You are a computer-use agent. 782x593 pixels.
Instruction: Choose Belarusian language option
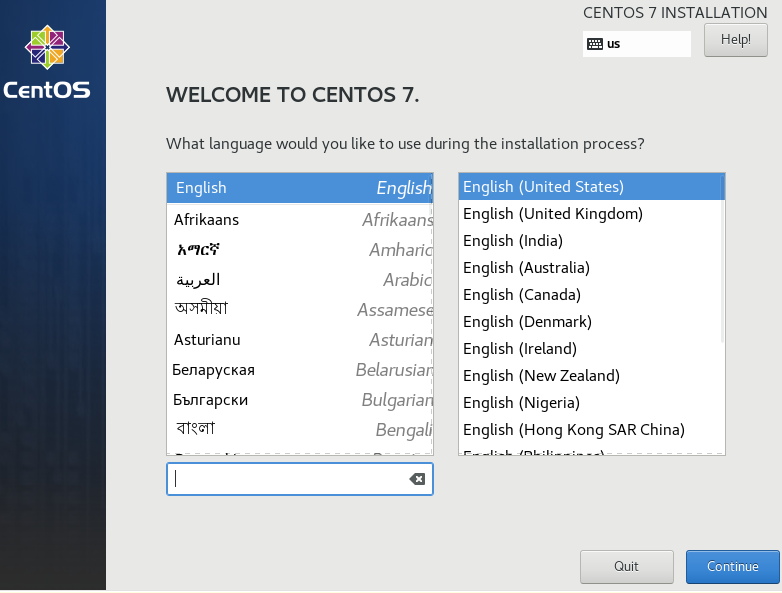coord(300,370)
